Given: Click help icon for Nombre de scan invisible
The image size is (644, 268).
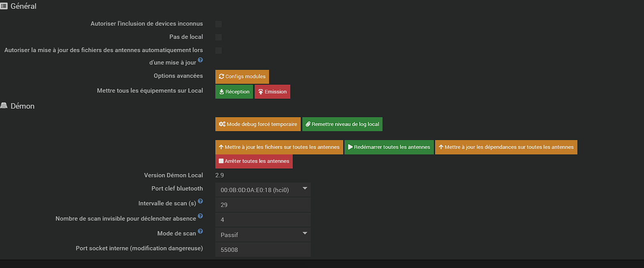Looking at the screenshot, I should pyautogui.click(x=200, y=216).
